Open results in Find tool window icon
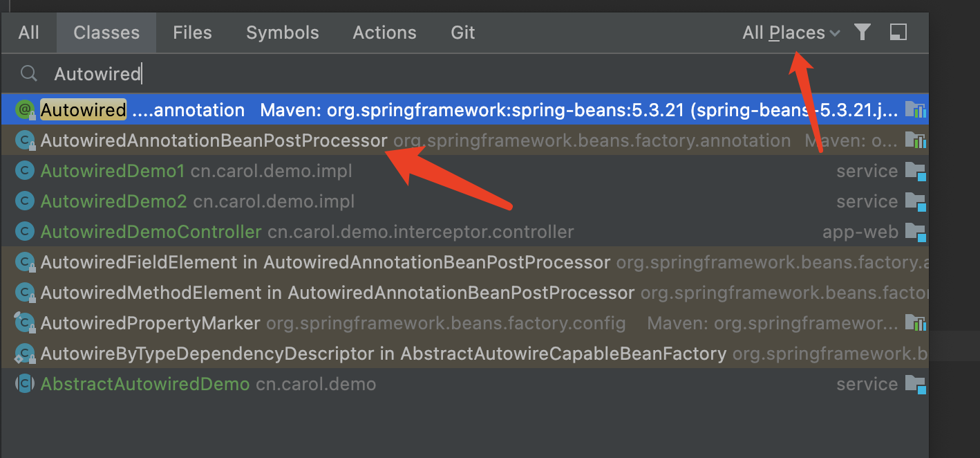 click(898, 33)
